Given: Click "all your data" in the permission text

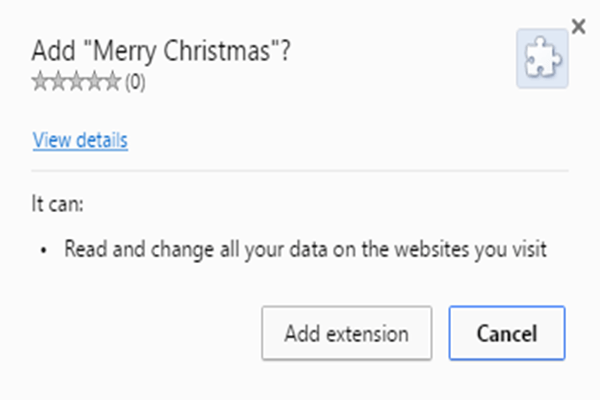Looking at the screenshot, I should pyautogui.click(x=249, y=250).
